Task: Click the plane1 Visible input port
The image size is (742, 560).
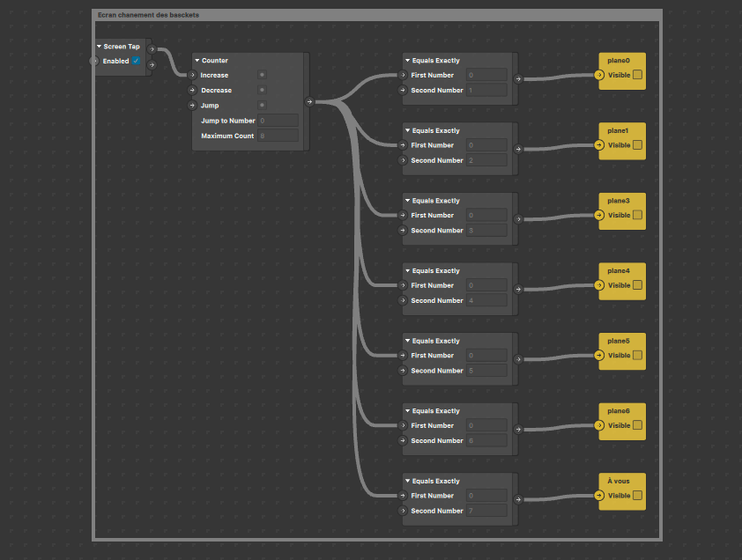Action: tap(599, 144)
